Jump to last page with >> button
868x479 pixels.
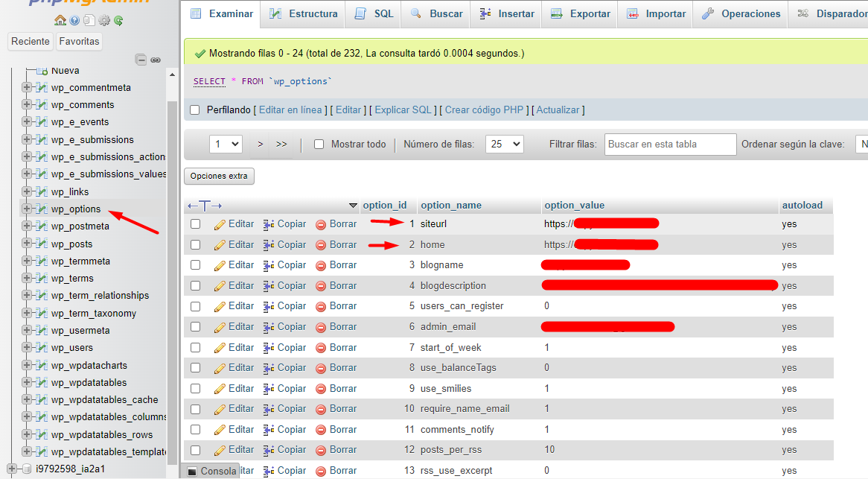coord(281,144)
